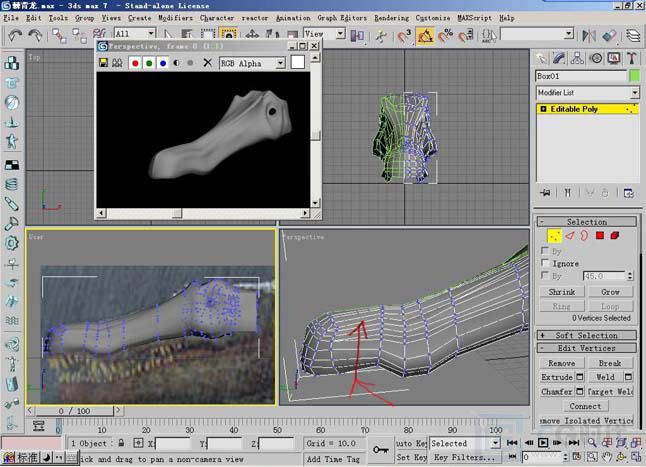646x467 pixels.
Task: Click the Redo arrow in main toolbar
Action: click(36, 35)
